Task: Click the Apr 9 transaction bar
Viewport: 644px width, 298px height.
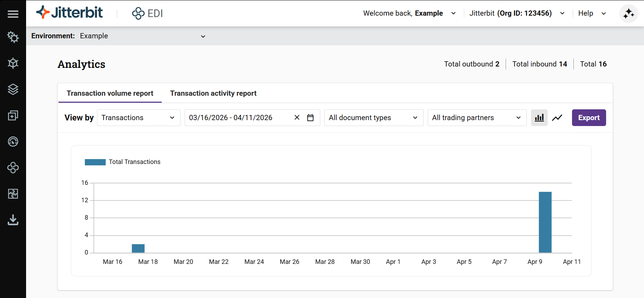Action: (545, 222)
